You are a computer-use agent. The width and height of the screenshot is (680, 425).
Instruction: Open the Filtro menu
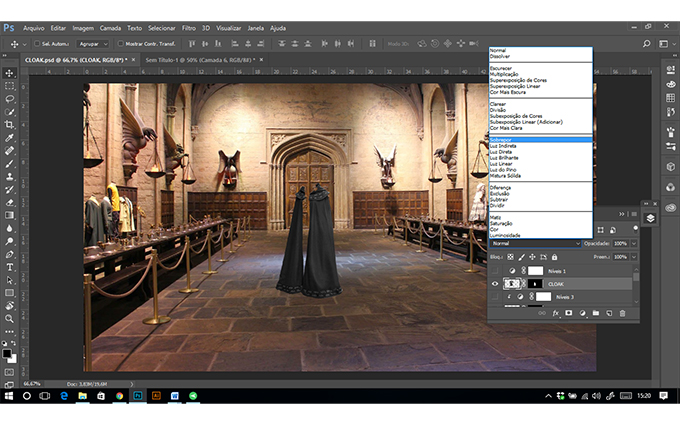[x=189, y=28]
